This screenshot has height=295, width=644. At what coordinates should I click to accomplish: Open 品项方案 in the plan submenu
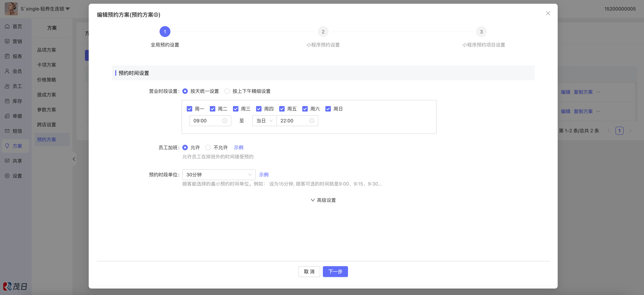point(47,50)
